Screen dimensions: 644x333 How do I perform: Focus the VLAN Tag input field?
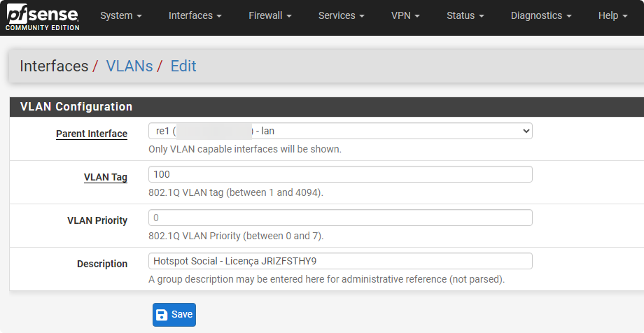tap(340, 174)
